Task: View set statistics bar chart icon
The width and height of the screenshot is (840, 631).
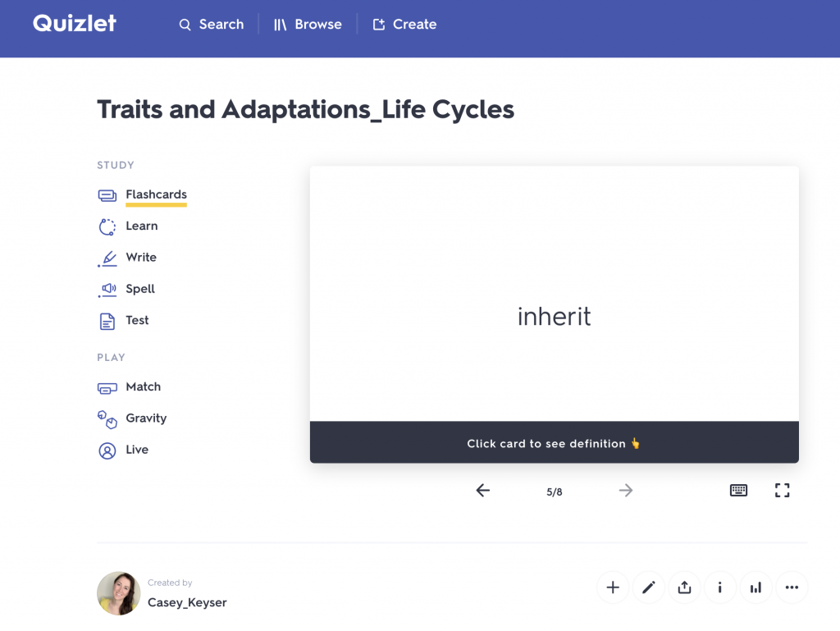Action: pos(756,588)
